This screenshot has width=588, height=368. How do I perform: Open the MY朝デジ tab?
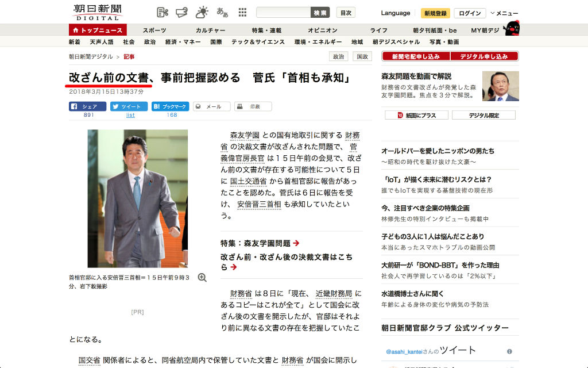[485, 30]
